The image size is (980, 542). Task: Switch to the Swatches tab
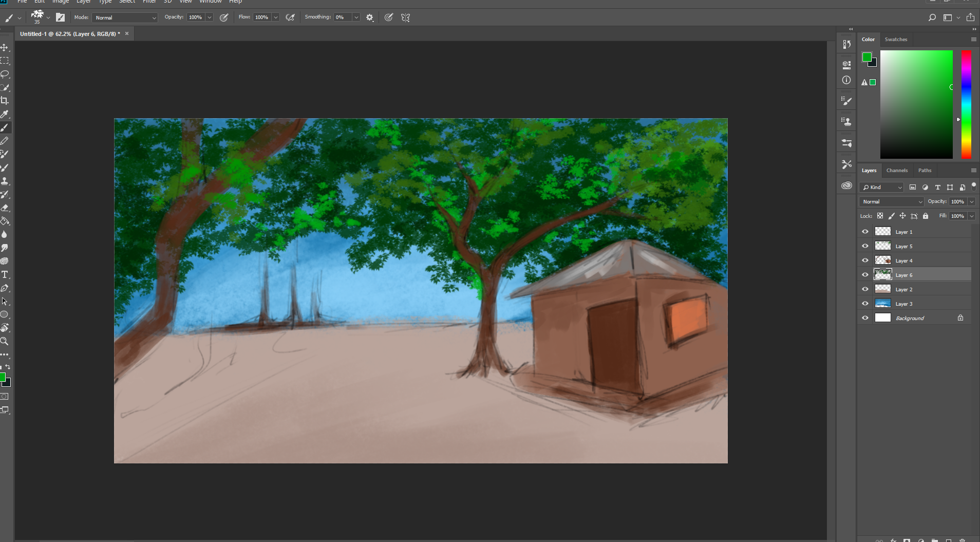896,39
